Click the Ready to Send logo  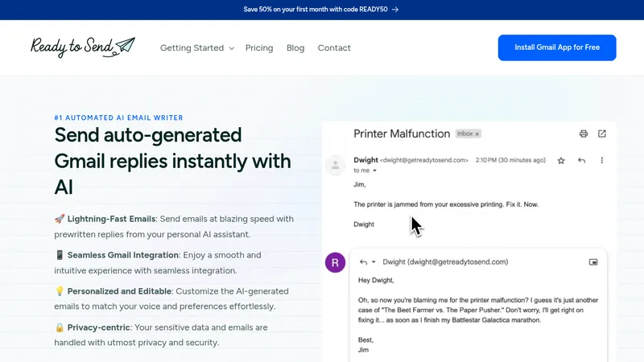83,47
